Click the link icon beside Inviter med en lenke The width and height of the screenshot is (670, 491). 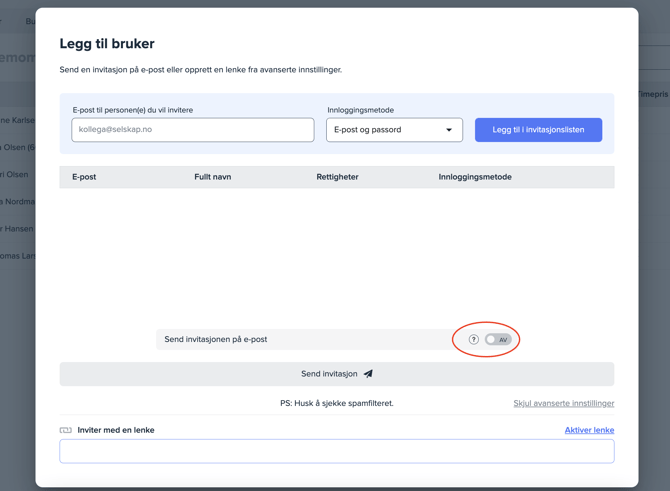coord(66,430)
